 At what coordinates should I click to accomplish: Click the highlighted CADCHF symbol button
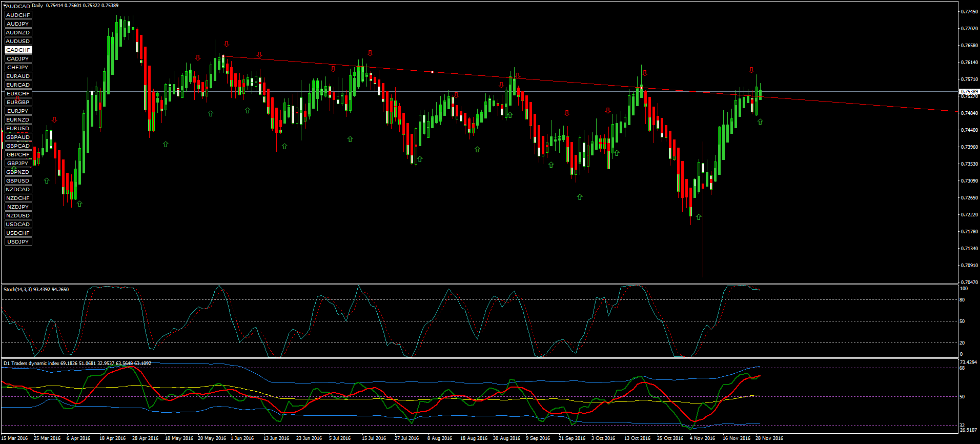point(18,50)
